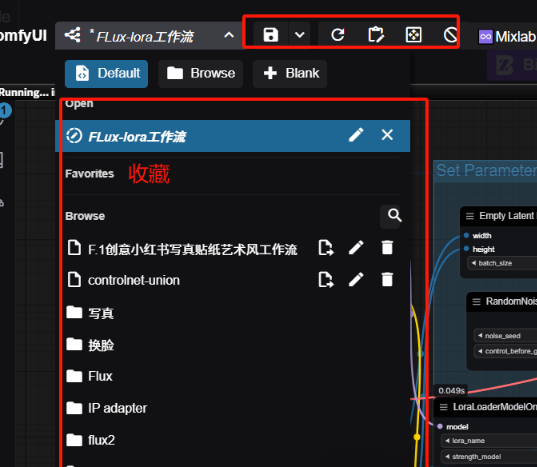Click the Open section heading
Image resolution: width=537 pixels, height=467 pixels.
79,103
